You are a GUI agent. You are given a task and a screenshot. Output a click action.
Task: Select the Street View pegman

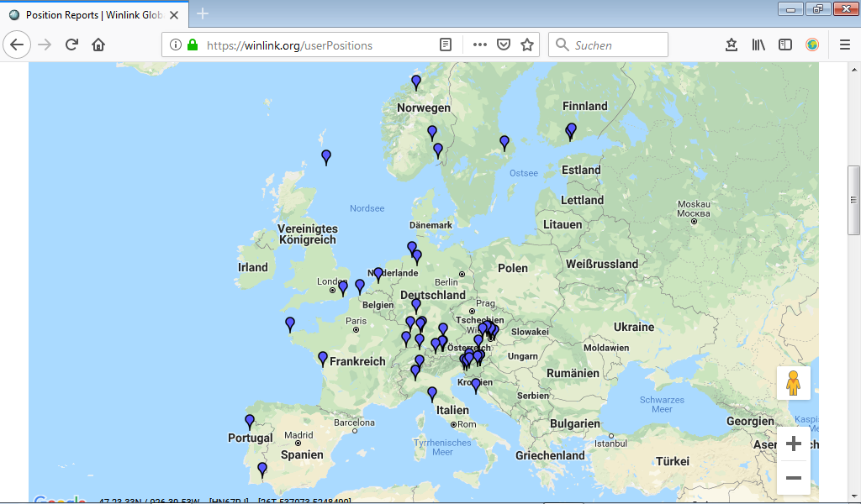pos(793,383)
